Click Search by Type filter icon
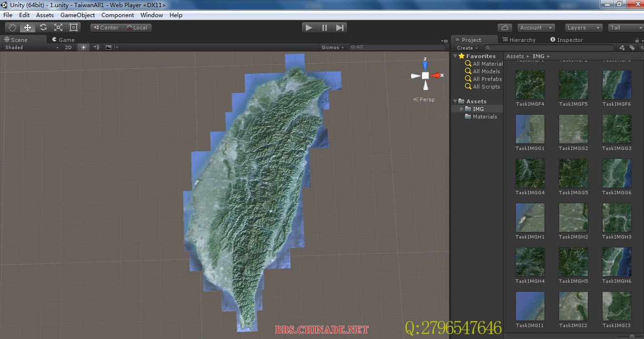 (622, 48)
